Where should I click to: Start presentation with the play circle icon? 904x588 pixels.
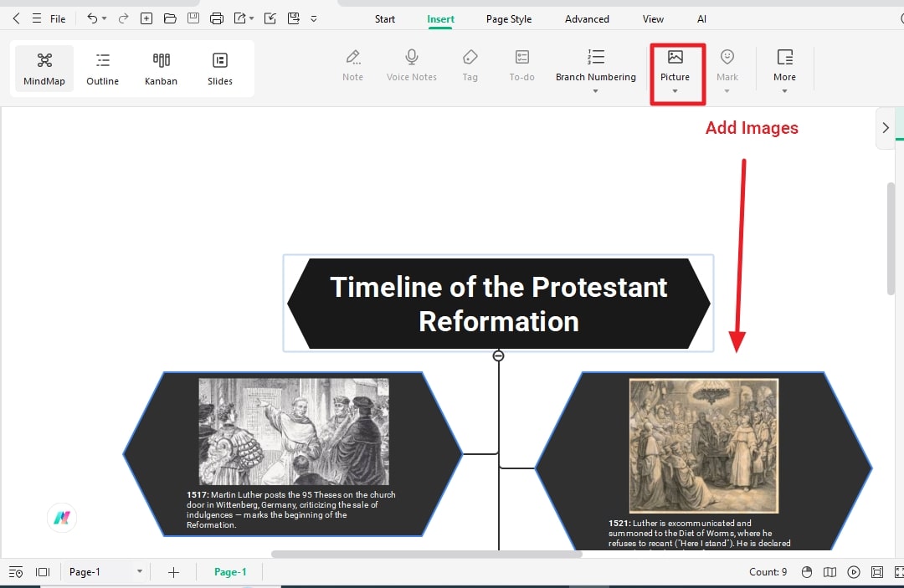pos(854,572)
